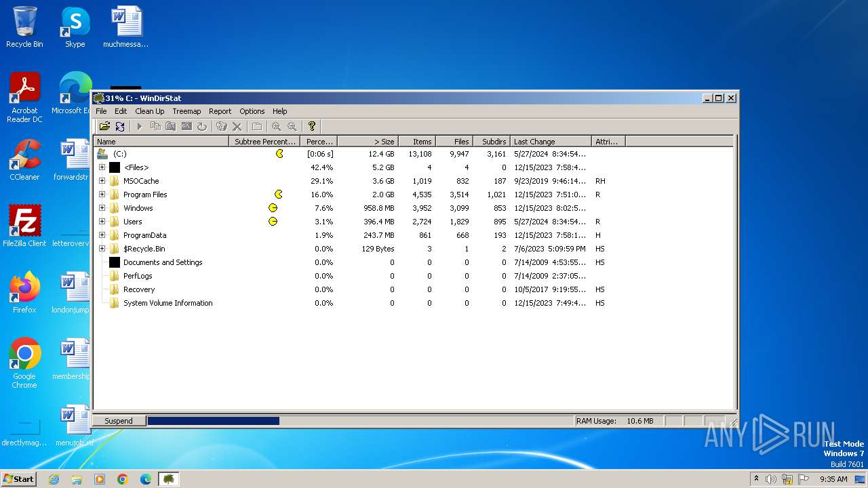Click the WinDirStat taskbar button
Screen dimensions: 868x488
point(168,479)
